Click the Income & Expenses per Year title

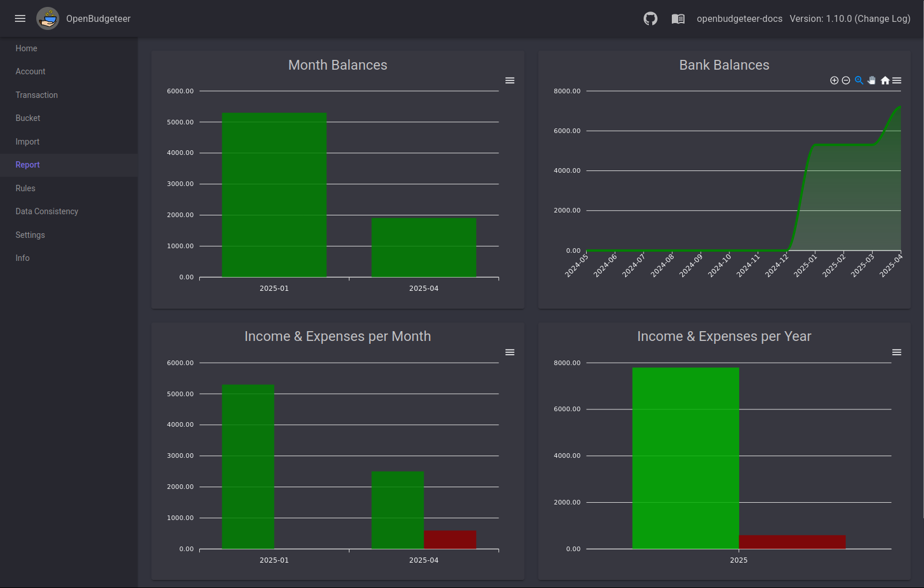pyautogui.click(x=724, y=336)
